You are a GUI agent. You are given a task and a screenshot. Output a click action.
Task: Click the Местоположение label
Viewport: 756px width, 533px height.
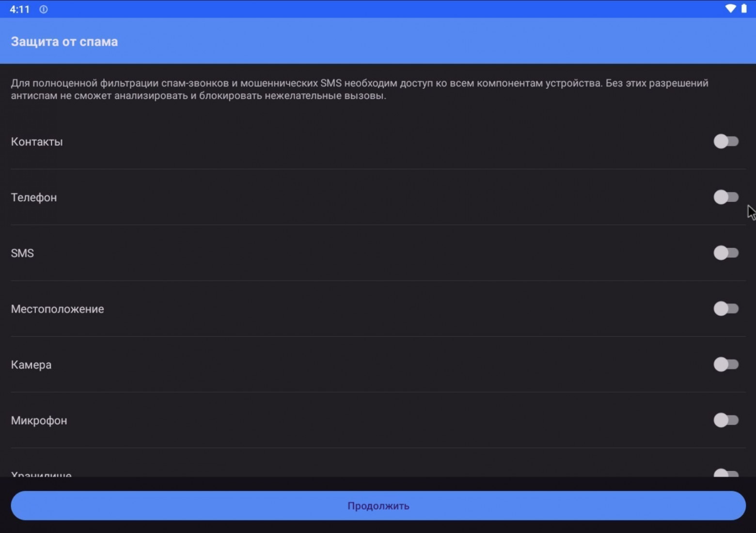point(57,309)
